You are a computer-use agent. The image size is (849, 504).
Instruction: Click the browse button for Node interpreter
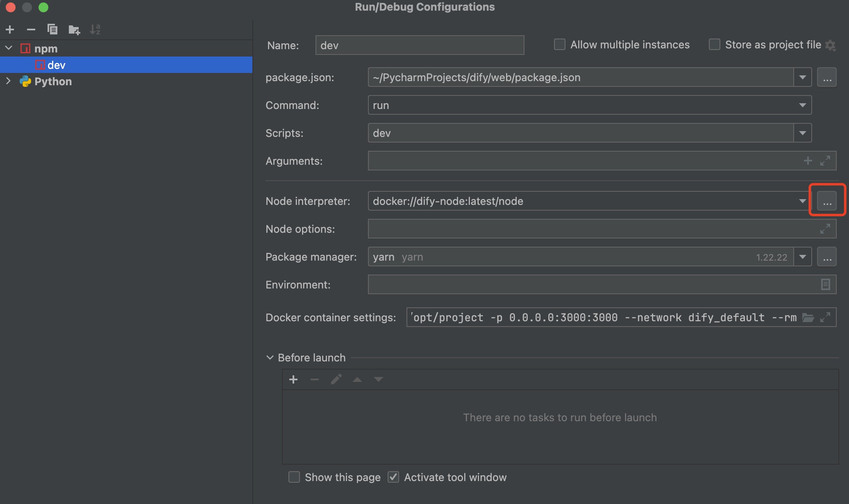[x=827, y=201]
